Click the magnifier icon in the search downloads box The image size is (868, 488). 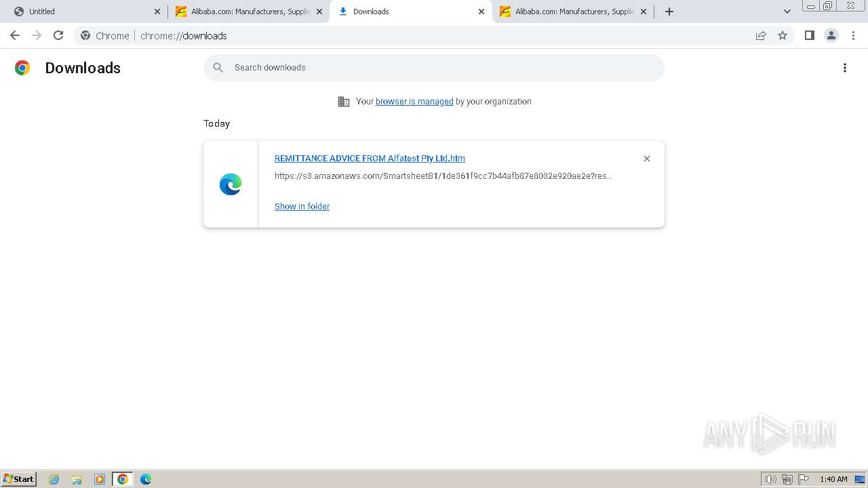point(218,68)
